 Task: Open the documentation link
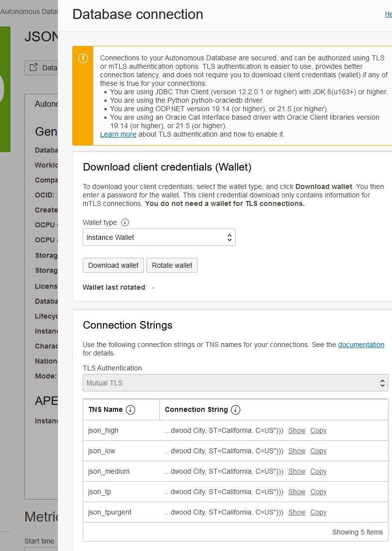click(x=361, y=345)
